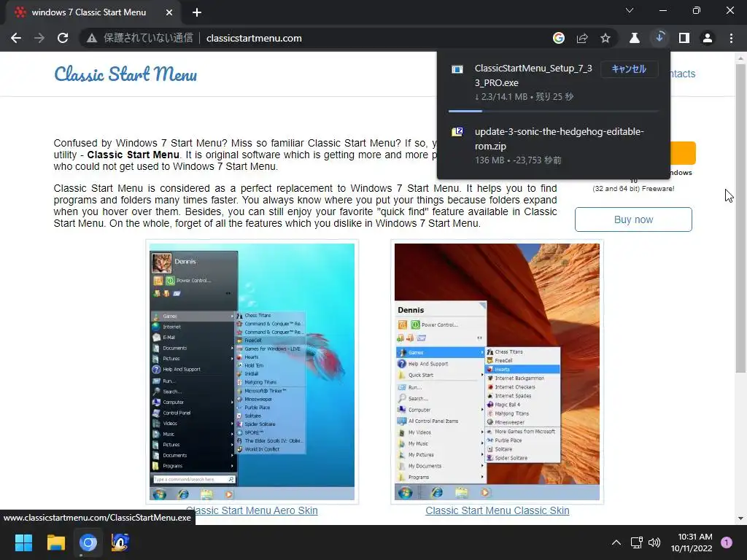Image resolution: width=747 pixels, height=560 pixels.
Task: Click the Aero Skin screenshot thumbnail
Action: click(252, 371)
